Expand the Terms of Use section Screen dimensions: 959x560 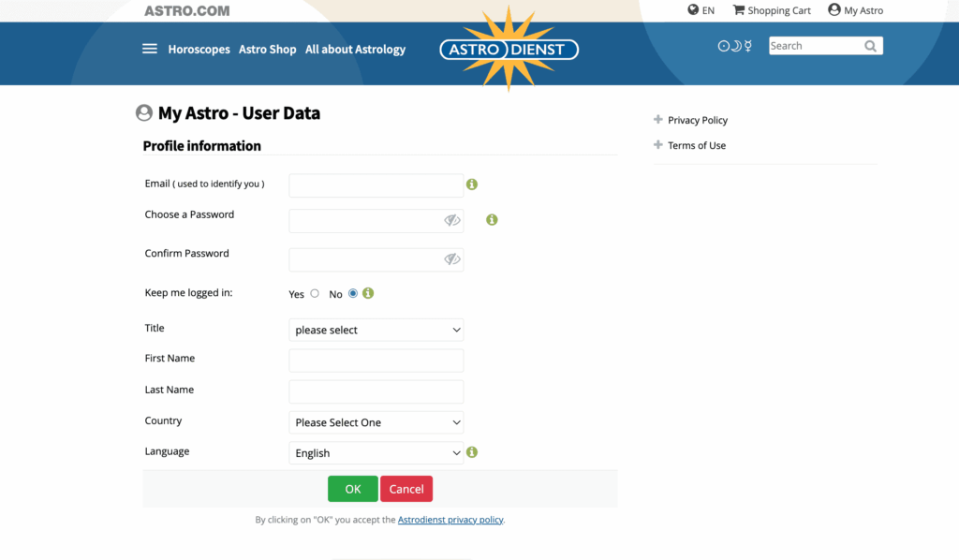click(x=658, y=144)
